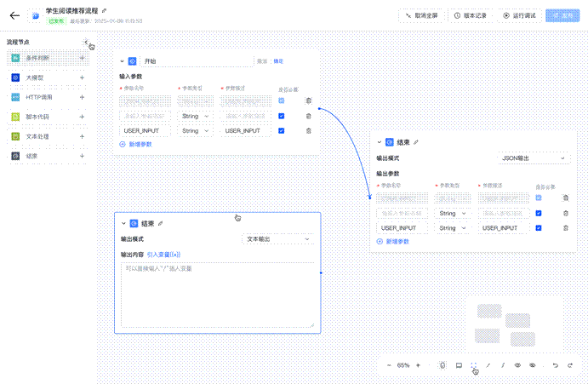Zoom out with the minus icon beside 65%
Screen dimensions: 588x384
(x=389, y=364)
